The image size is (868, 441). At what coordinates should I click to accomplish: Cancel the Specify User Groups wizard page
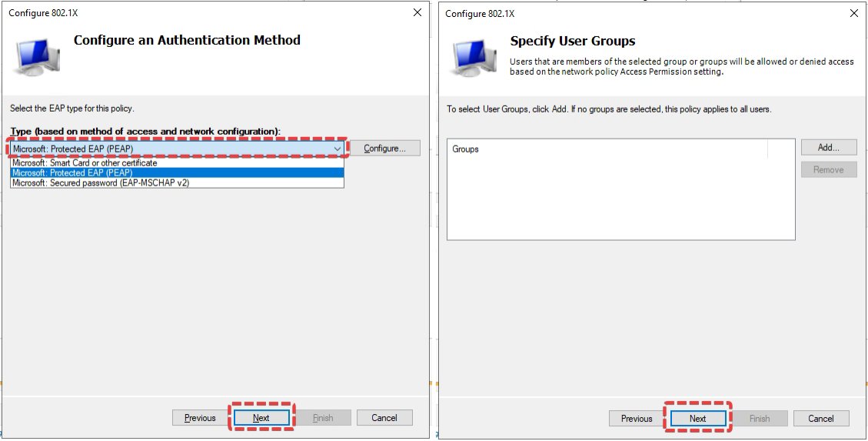tap(821, 419)
